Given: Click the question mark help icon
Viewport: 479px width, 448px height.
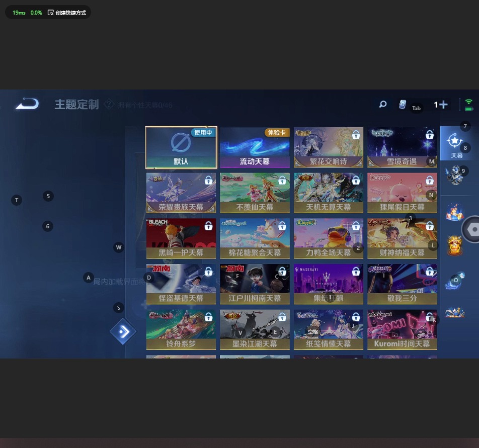Looking at the screenshot, I should tap(109, 105).
